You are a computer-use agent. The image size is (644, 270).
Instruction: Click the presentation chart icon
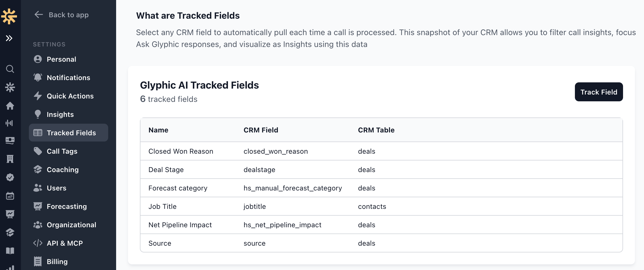(x=10, y=214)
